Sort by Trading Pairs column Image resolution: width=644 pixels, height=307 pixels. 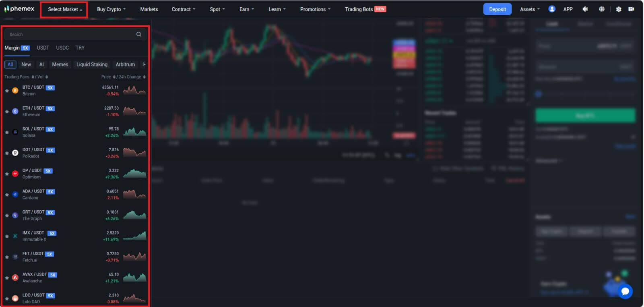(x=19, y=77)
